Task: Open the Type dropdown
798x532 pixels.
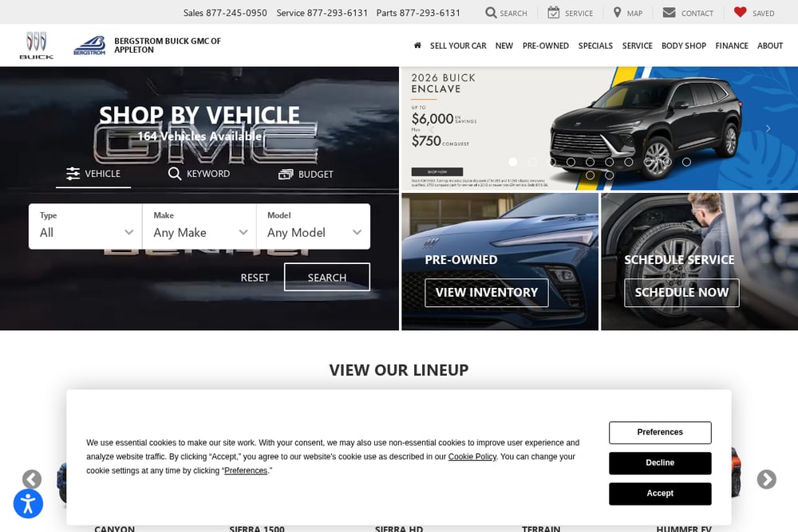Action: point(85,227)
